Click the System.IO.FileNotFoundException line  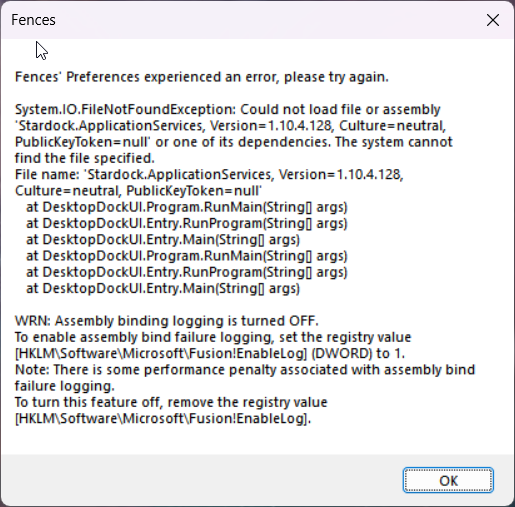coord(228,109)
